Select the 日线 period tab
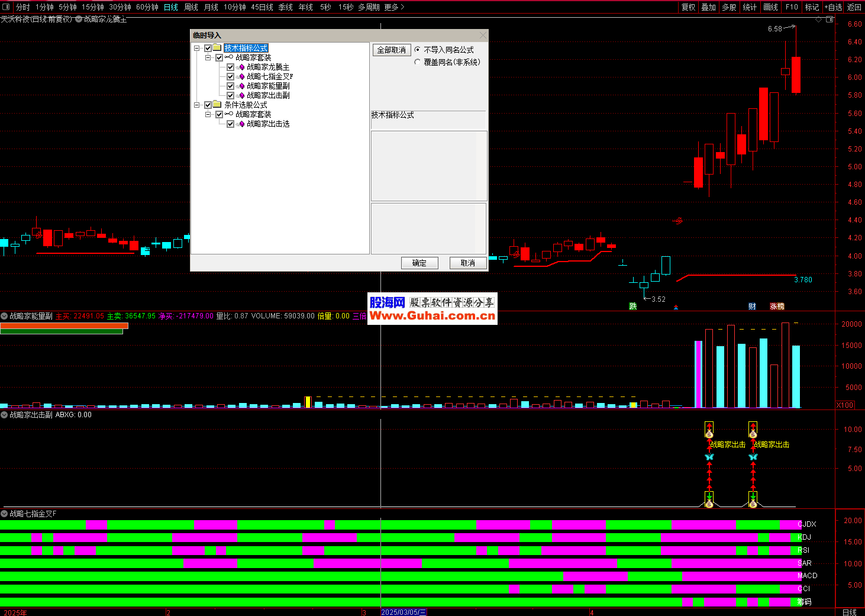The image size is (865, 616). (x=171, y=7)
